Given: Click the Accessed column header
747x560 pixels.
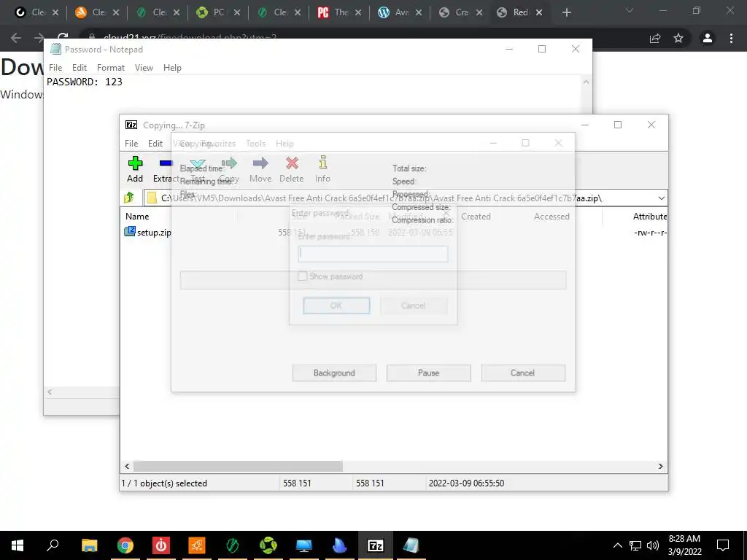Looking at the screenshot, I should click(551, 216).
